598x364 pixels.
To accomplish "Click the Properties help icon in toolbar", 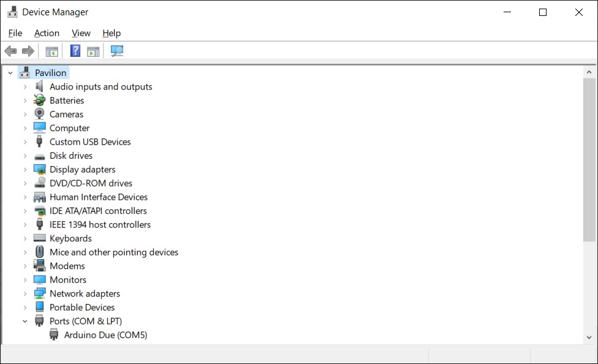I will pyautogui.click(x=75, y=51).
